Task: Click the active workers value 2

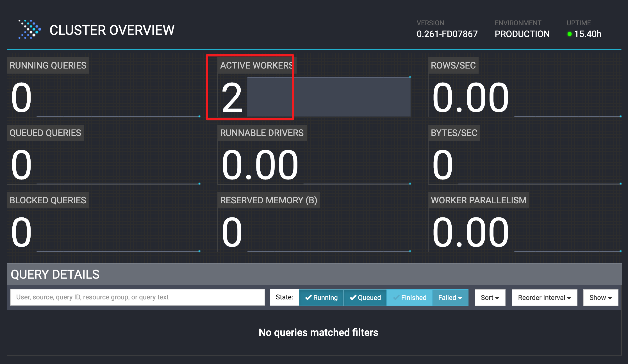Action: coord(232,97)
